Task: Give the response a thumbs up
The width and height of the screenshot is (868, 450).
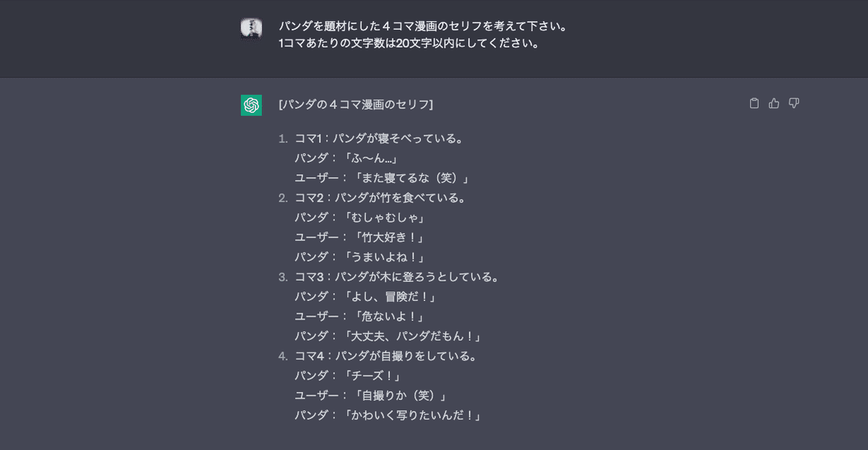Action: [774, 103]
